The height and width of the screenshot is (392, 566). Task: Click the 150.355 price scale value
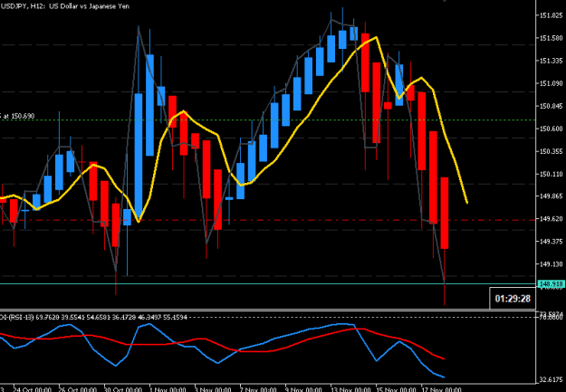(552, 151)
